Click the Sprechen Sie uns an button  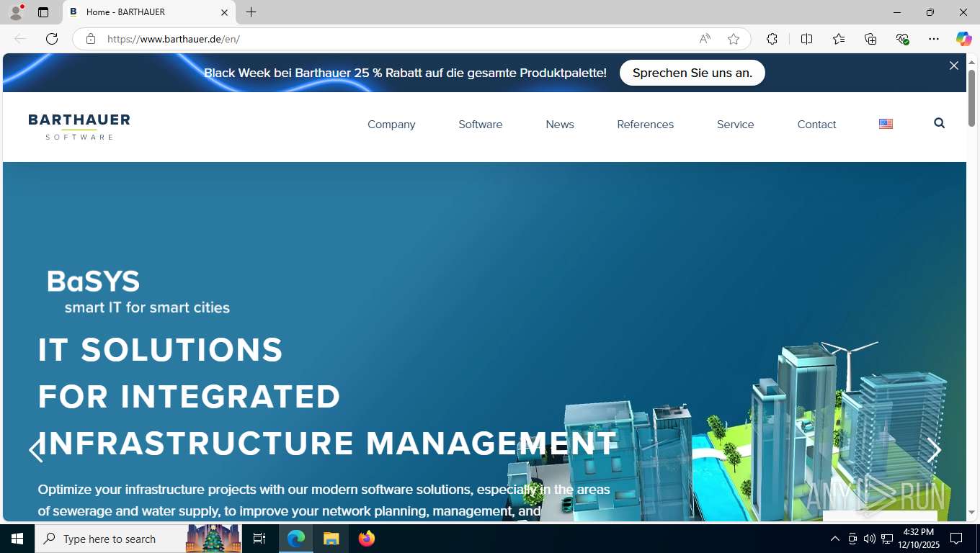click(x=692, y=73)
